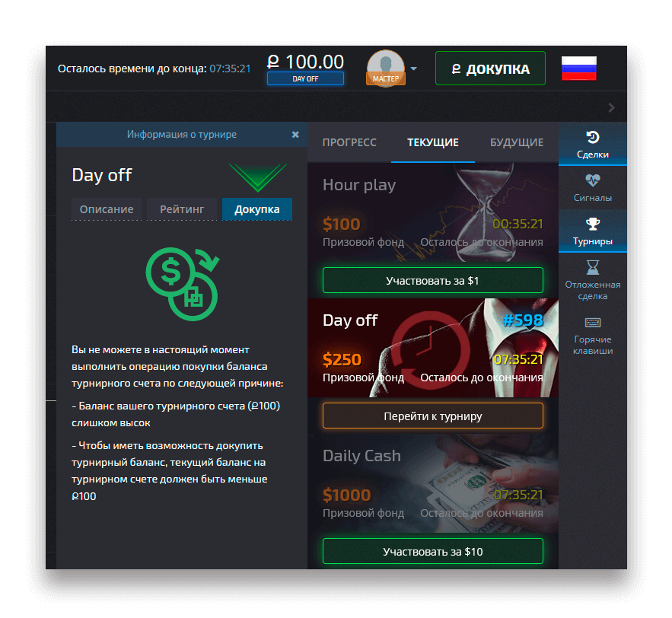This screenshot has width=672, height=618.
Task: Open the Отложенная сделка hourglass icon
Action: tap(592, 267)
